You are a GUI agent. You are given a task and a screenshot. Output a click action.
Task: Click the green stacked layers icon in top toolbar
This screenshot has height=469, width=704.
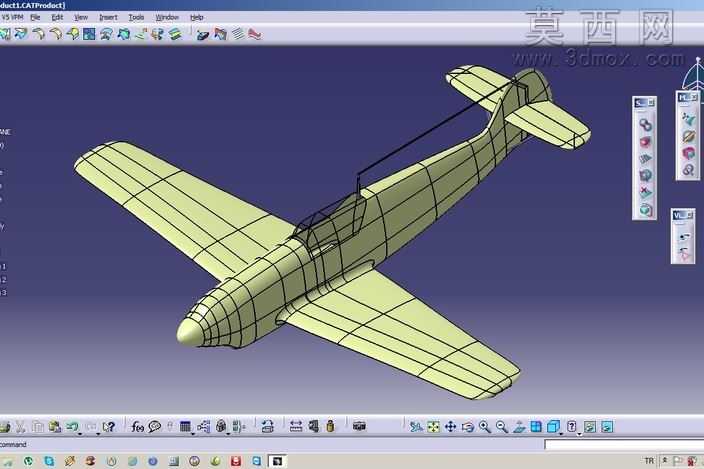pyautogui.click(x=175, y=34)
